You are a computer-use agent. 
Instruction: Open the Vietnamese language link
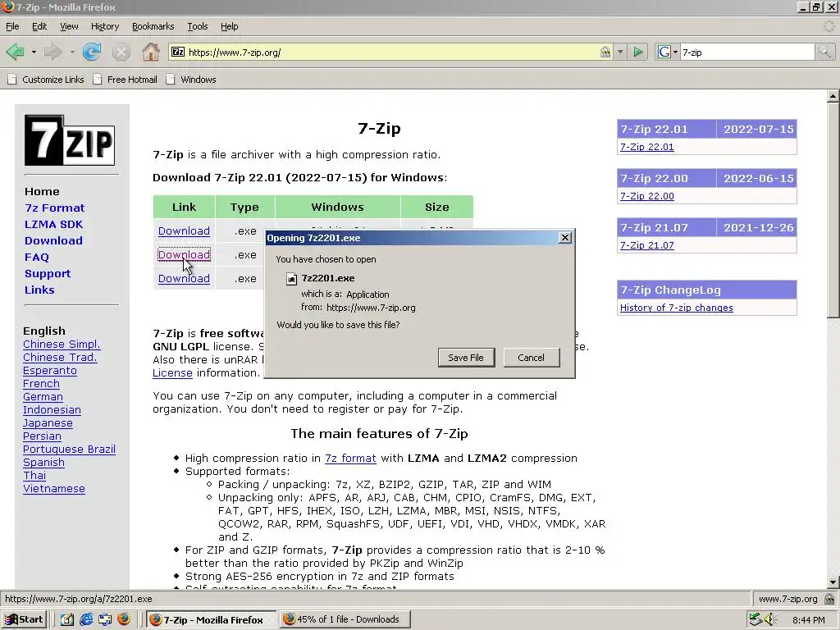[x=54, y=489]
